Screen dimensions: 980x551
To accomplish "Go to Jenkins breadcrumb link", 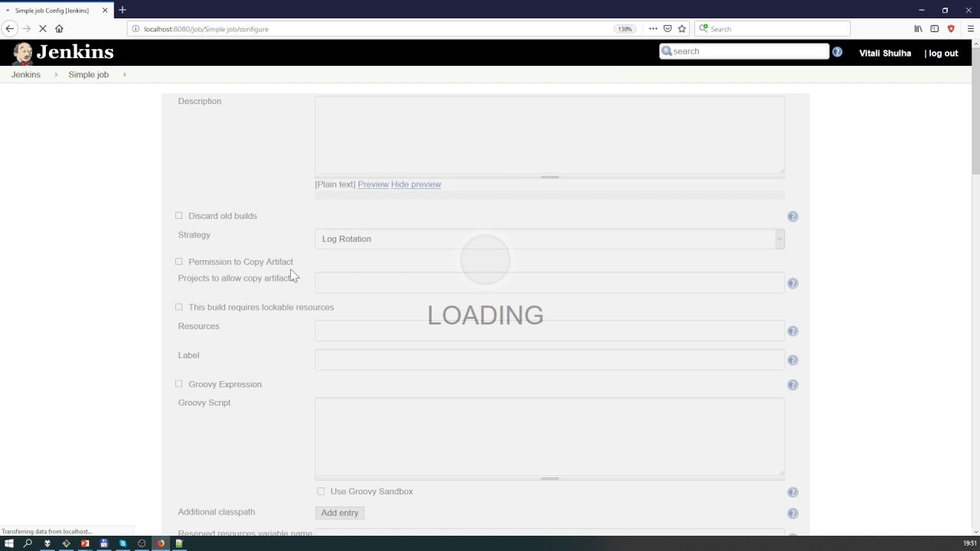I will (26, 74).
